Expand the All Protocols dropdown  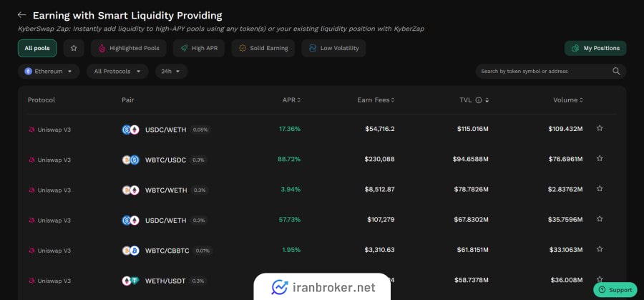tap(117, 71)
